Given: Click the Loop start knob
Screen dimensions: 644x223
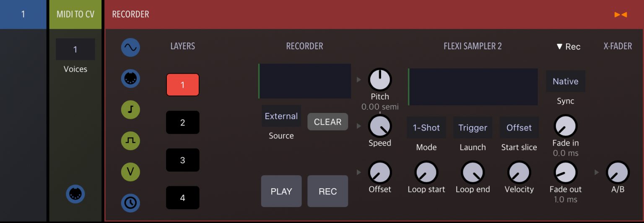Looking at the screenshot, I should [426, 172].
